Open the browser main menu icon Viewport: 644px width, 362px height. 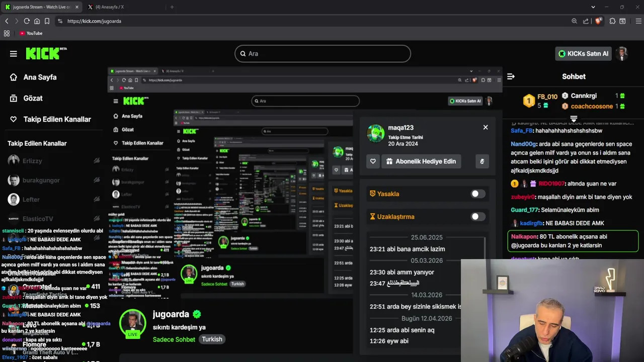639,21
